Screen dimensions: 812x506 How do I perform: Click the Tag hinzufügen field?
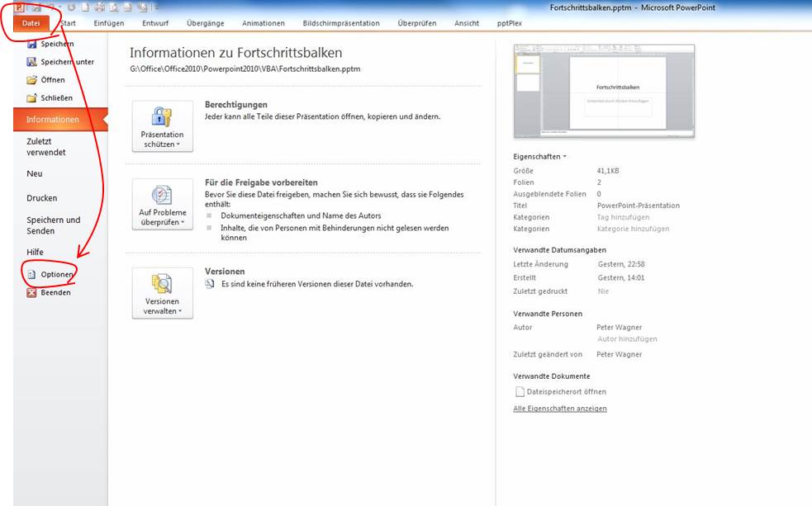point(623,217)
